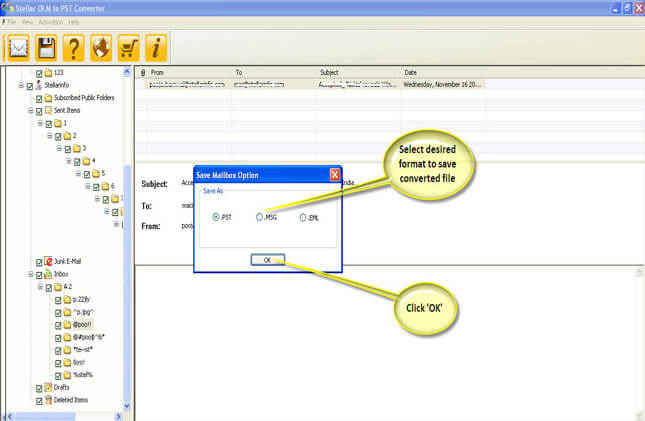Open the File menu
Screen dimensions: 645x421
tap(11, 22)
